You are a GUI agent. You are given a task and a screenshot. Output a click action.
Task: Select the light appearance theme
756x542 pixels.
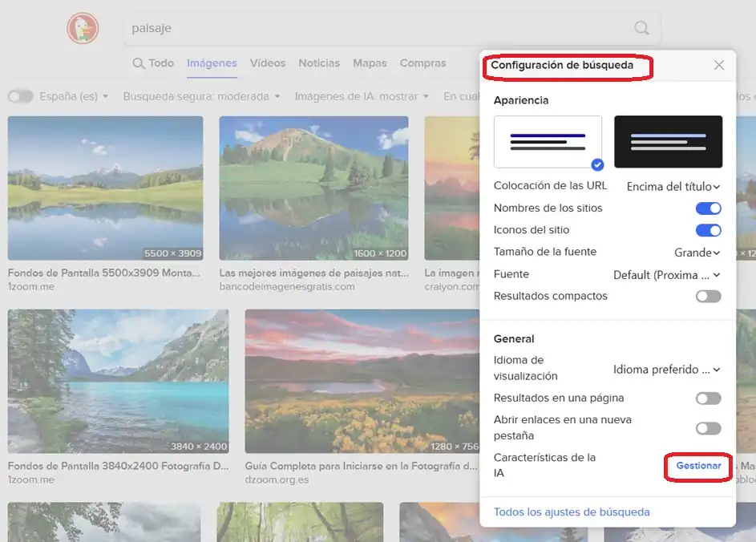tap(548, 141)
